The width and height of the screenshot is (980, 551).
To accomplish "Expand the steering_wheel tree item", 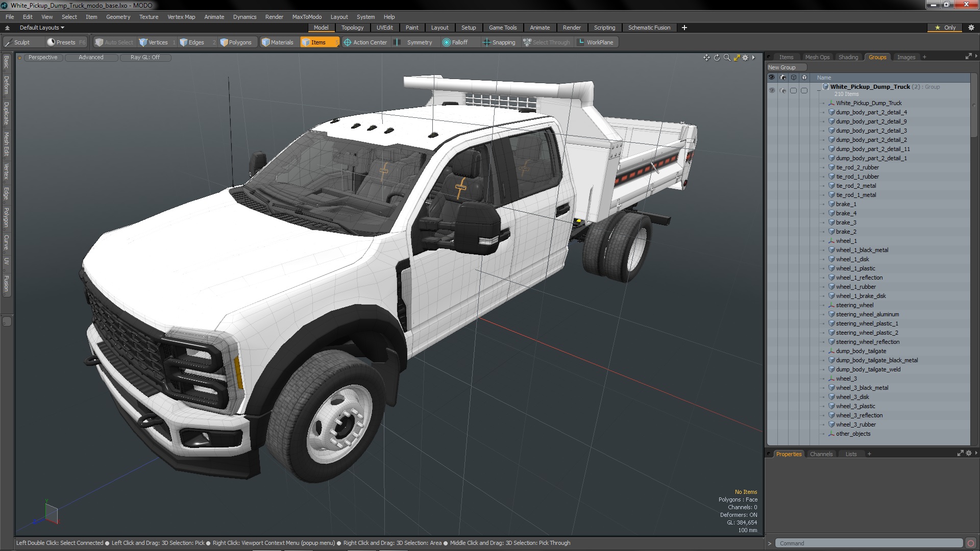I will tap(823, 305).
